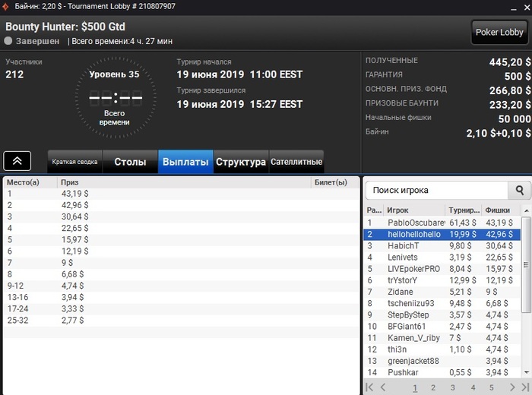The height and width of the screenshot is (395, 532).
Task: Click the partypoker diamond logo in the title bar
Action: (x=5, y=6)
